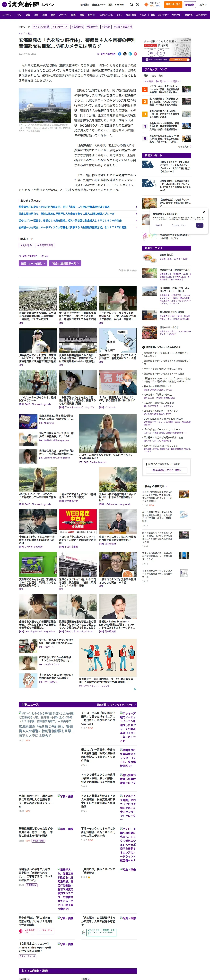Share article by mail icon
This screenshot has height=980, width=210.
tap(135, 54)
